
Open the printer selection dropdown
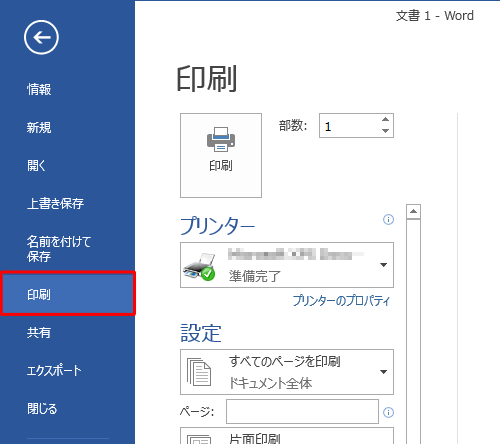pyautogui.click(x=287, y=265)
